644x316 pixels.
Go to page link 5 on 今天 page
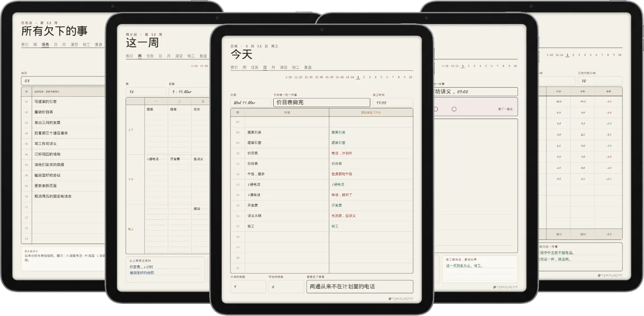(381, 77)
